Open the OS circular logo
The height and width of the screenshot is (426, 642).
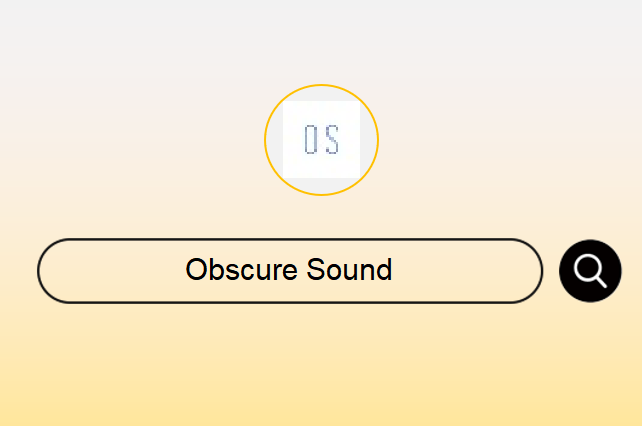pyautogui.click(x=321, y=140)
